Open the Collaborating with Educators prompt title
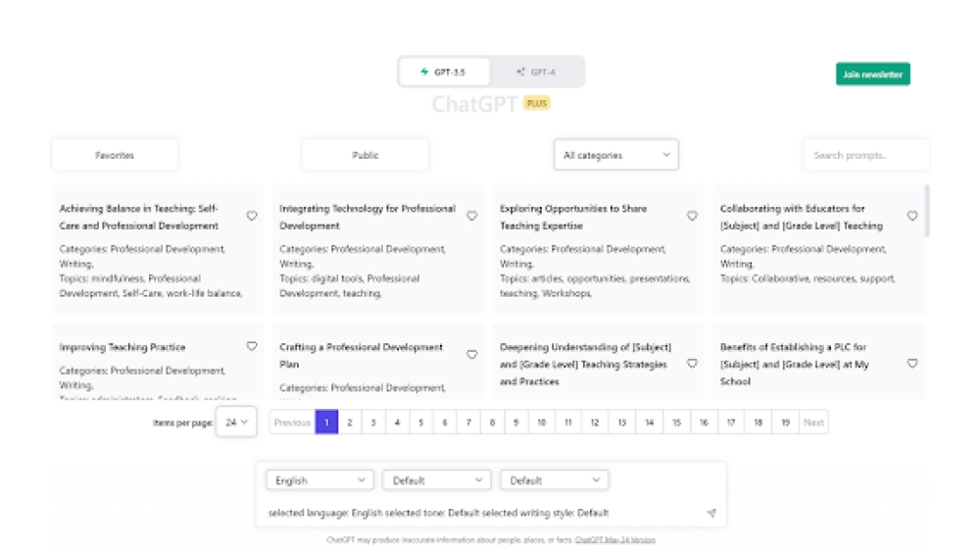 (802, 217)
